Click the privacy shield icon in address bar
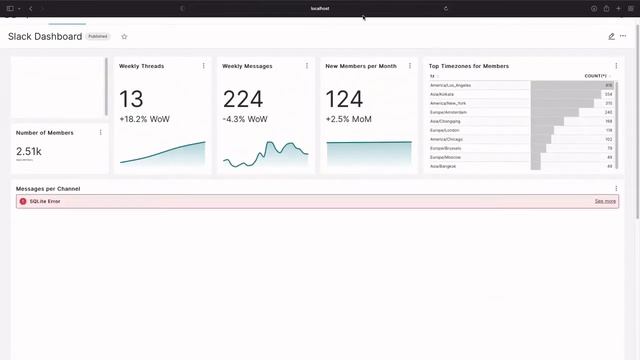Image resolution: width=640 pixels, height=360 pixels. coord(182,8)
